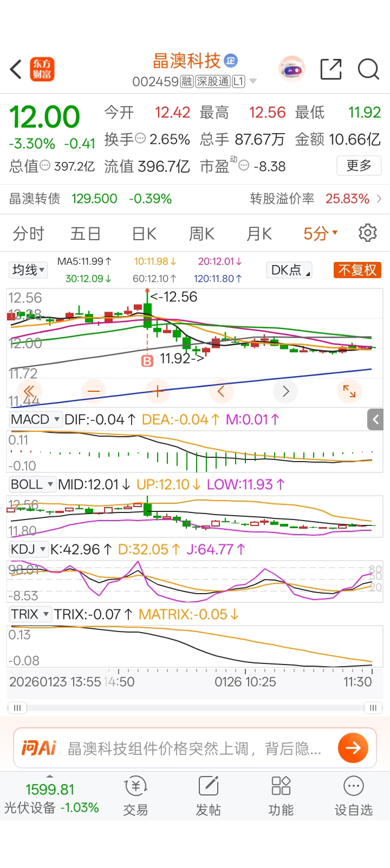Open the MACD indicator dropdown

pyautogui.click(x=35, y=419)
